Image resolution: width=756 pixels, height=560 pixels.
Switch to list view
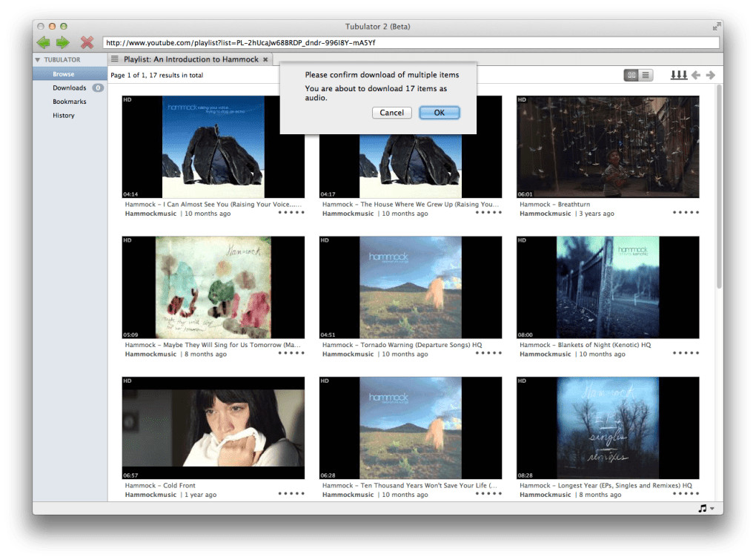pos(646,75)
